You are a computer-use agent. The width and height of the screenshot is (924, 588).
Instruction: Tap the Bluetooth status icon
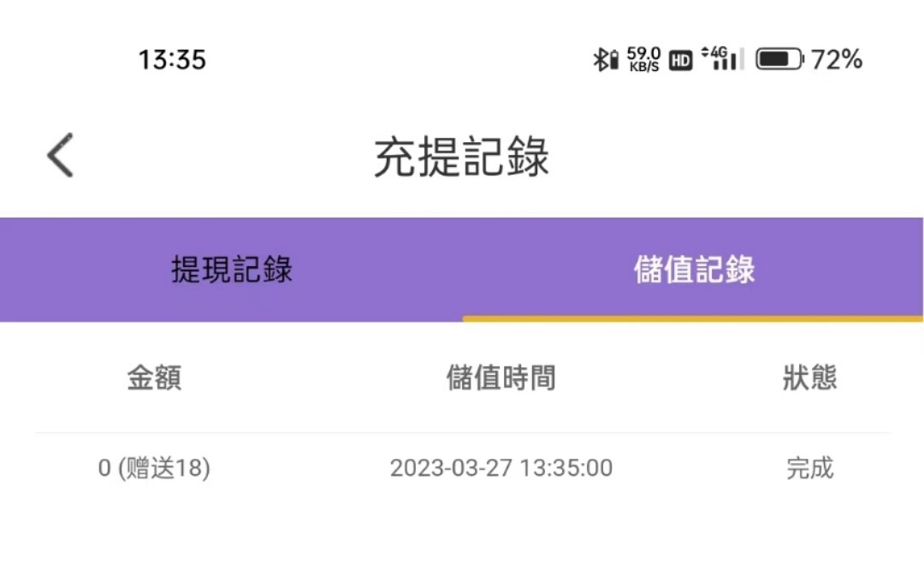600,59
